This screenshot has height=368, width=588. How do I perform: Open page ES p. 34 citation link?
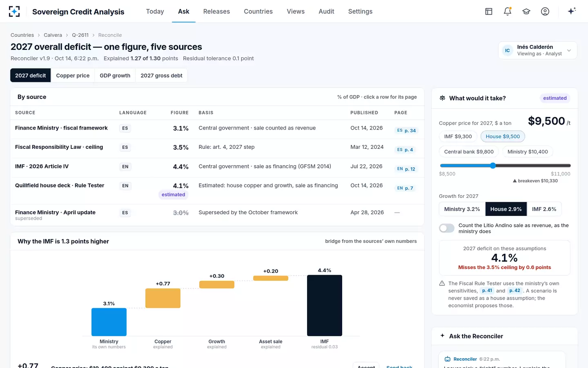(x=406, y=130)
